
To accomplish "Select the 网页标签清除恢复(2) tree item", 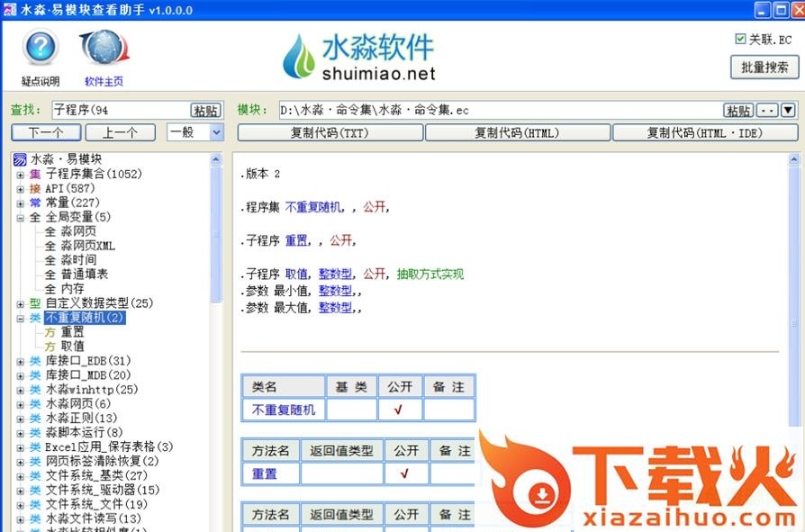I will coord(102,461).
